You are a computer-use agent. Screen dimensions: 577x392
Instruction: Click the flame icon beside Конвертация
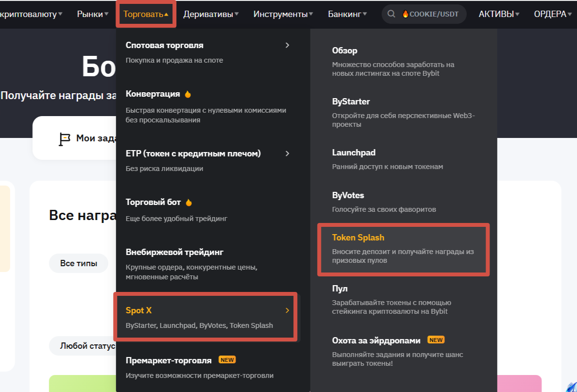(187, 94)
